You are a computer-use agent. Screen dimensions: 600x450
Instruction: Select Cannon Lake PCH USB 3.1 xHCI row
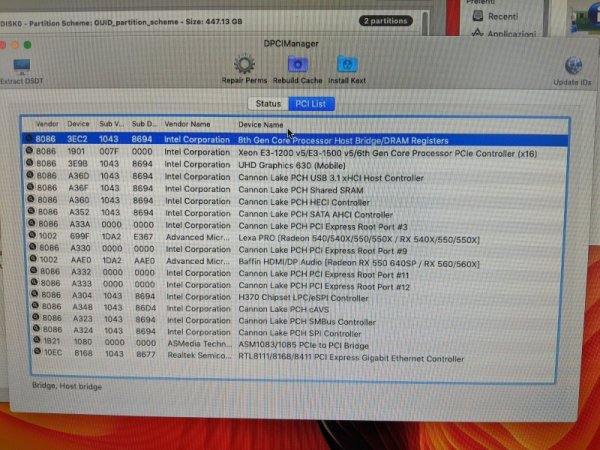point(295,177)
